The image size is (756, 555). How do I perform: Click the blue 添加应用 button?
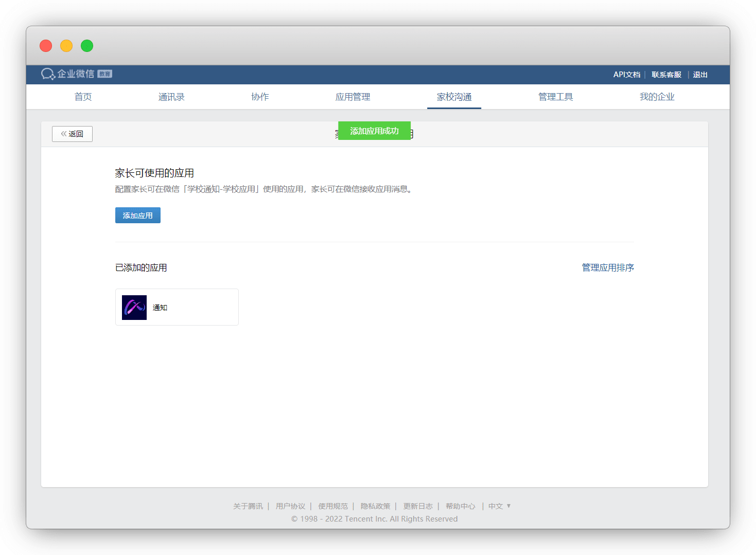138,216
